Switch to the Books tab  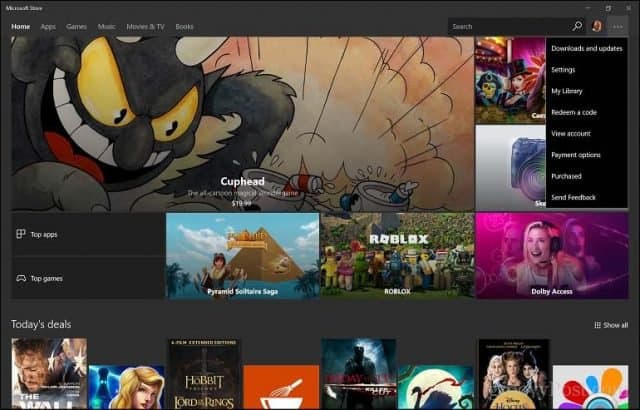click(184, 27)
